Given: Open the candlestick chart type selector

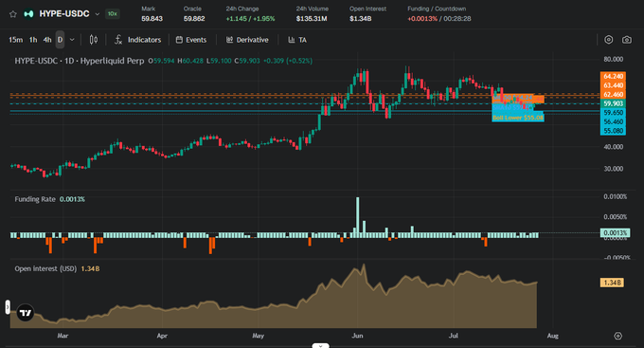Looking at the screenshot, I should pyautogui.click(x=94, y=40).
